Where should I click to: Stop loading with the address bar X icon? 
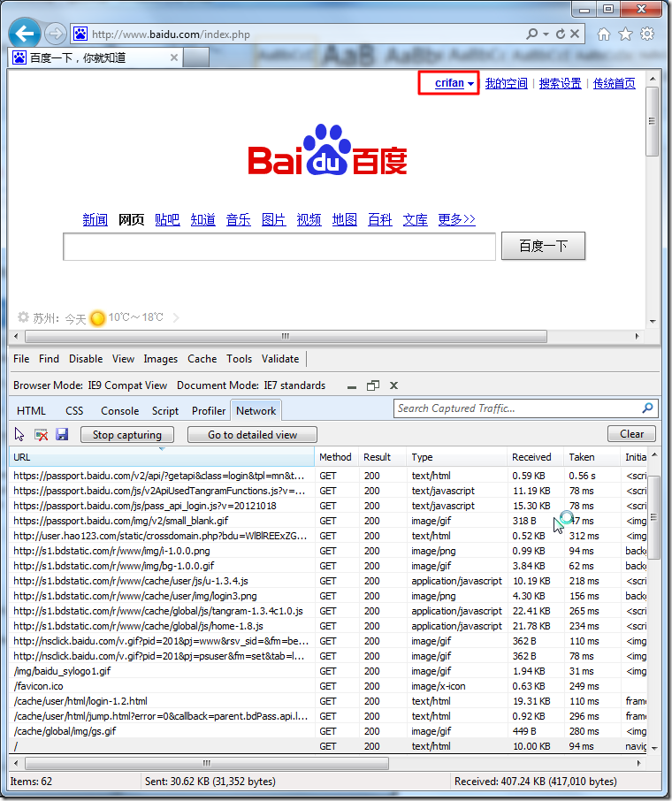tap(575, 34)
